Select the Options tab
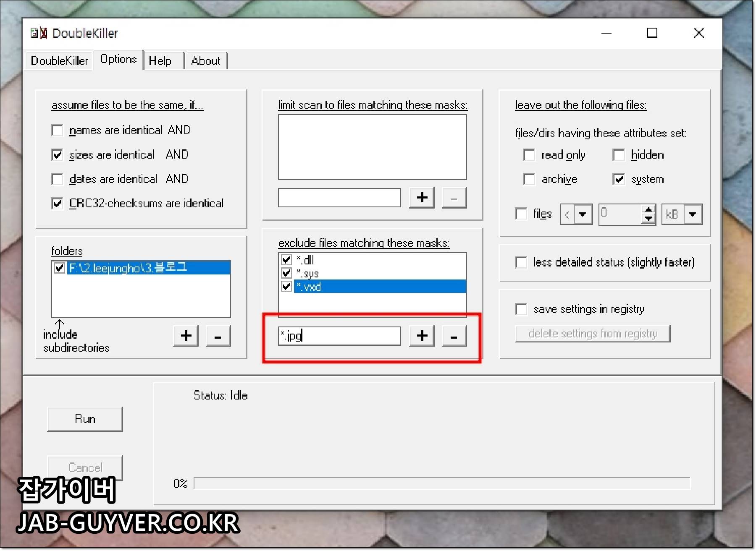756x551 pixels. 118,60
